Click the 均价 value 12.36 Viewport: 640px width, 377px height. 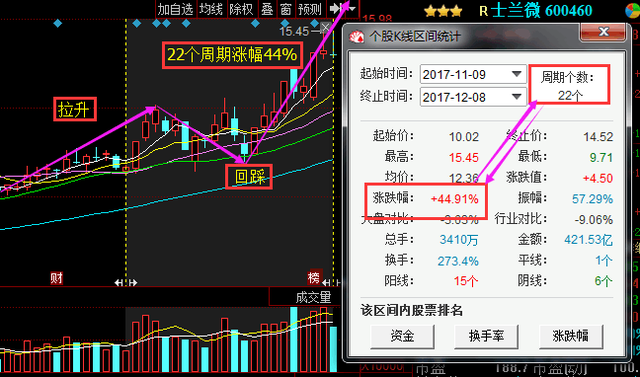tap(464, 178)
